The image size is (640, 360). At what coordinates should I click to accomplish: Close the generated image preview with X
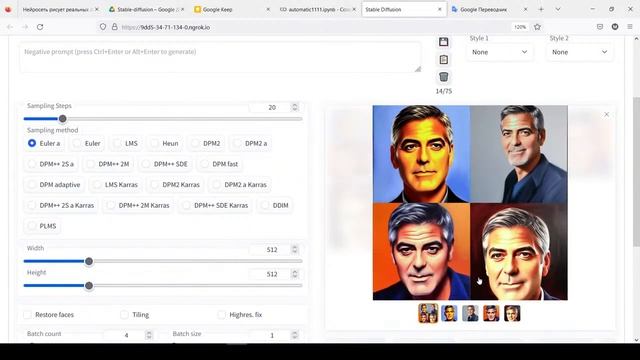tap(607, 115)
